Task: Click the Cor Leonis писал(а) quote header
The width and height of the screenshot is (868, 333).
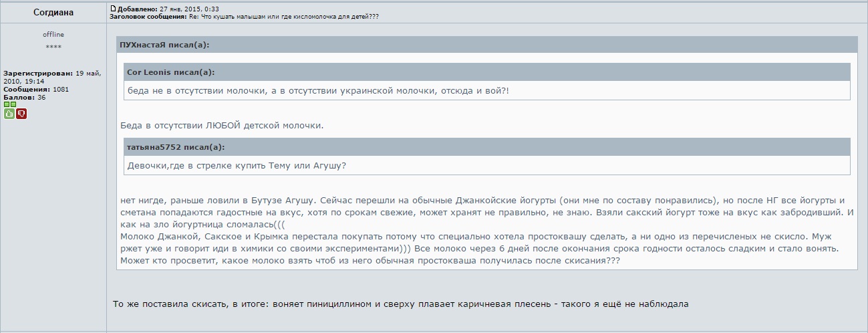Action: coord(170,72)
